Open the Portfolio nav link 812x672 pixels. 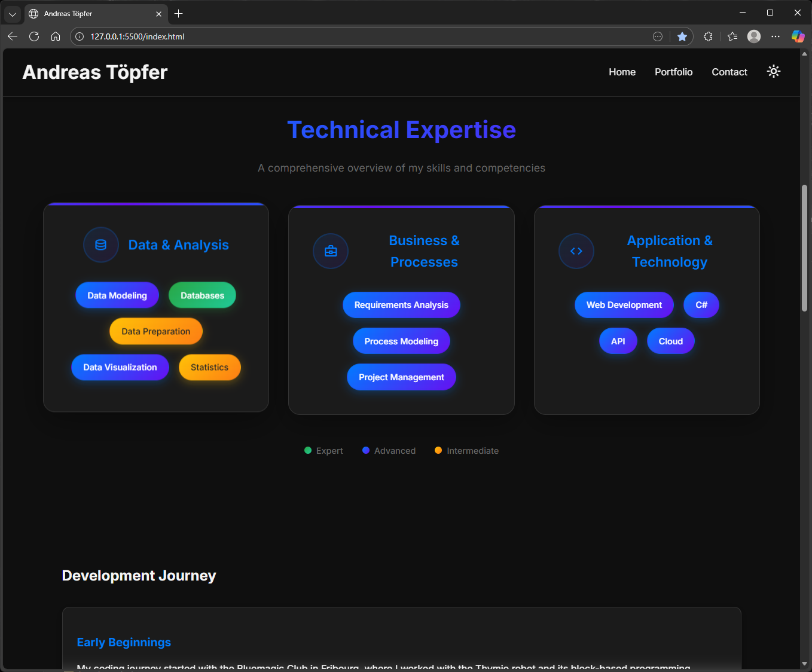point(674,72)
